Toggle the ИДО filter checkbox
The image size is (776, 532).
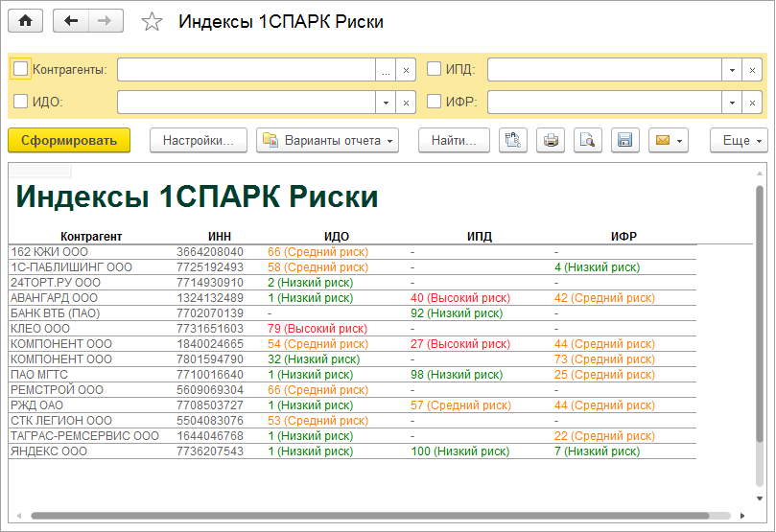point(21,102)
